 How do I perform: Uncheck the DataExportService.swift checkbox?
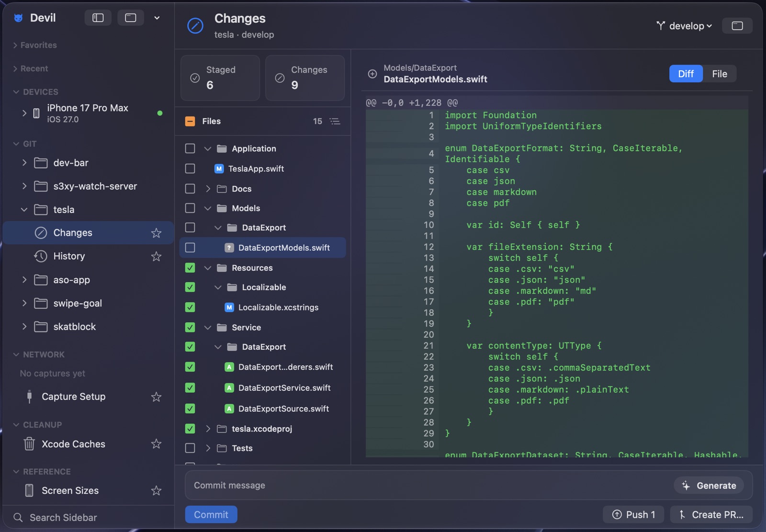click(x=190, y=388)
